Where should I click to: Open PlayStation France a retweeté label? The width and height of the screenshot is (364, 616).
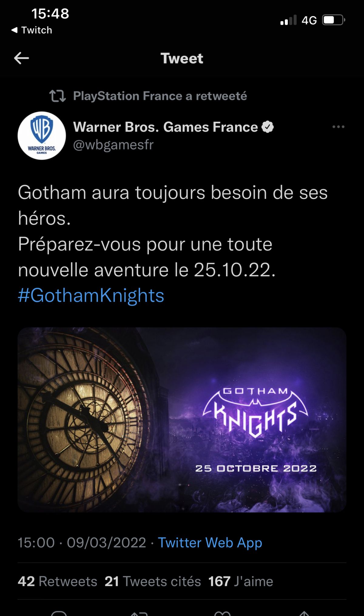tap(160, 96)
